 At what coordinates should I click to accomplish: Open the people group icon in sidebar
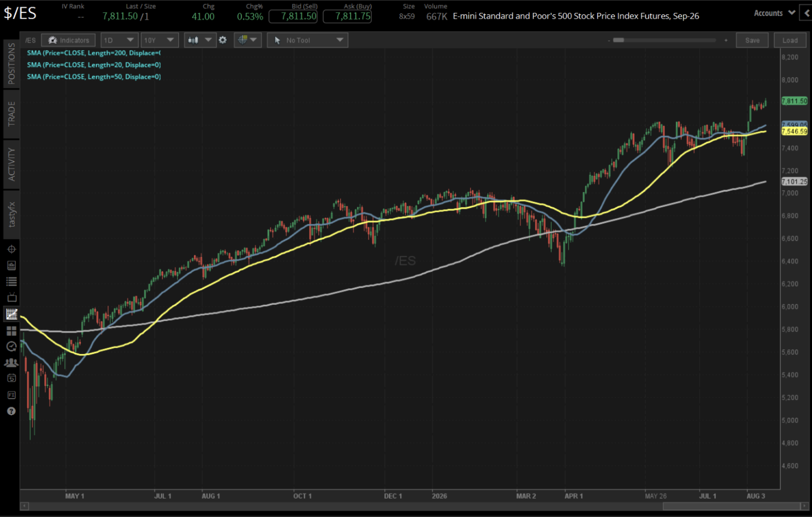point(11,363)
